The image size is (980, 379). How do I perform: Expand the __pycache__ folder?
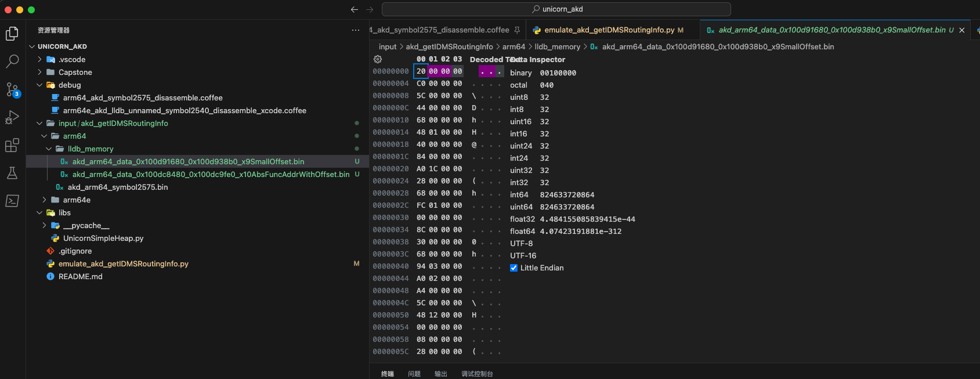44,225
